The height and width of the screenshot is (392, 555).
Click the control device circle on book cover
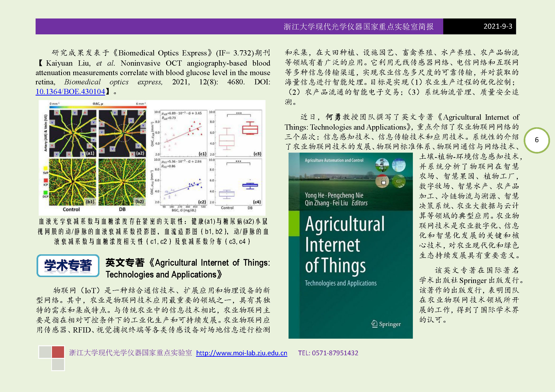pyautogui.click(x=382, y=181)
